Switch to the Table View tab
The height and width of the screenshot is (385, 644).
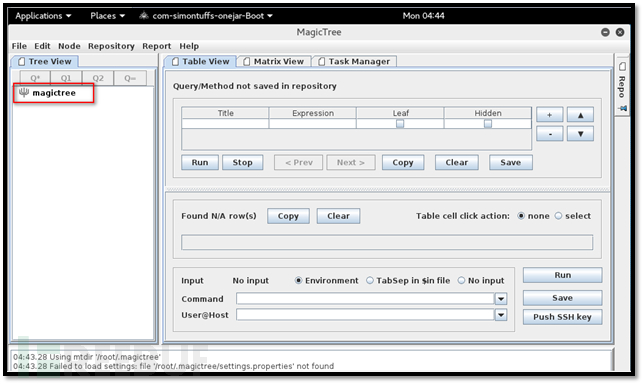click(200, 61)
